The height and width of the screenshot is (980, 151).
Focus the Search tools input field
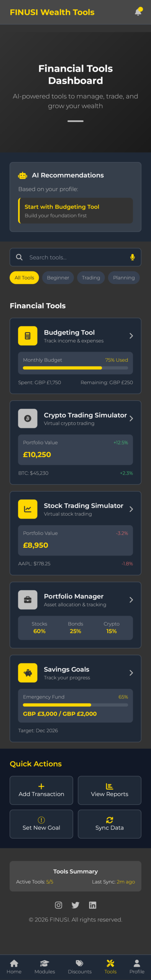(75, 257)
